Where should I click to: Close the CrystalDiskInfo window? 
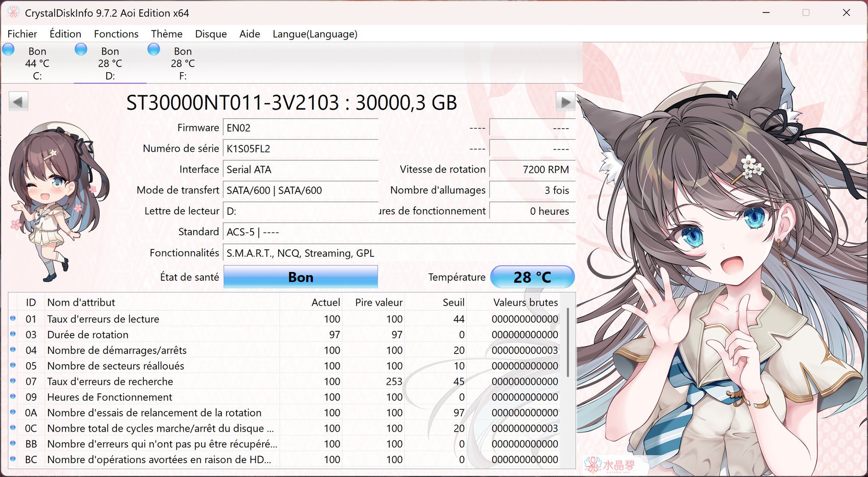[846, 12]
